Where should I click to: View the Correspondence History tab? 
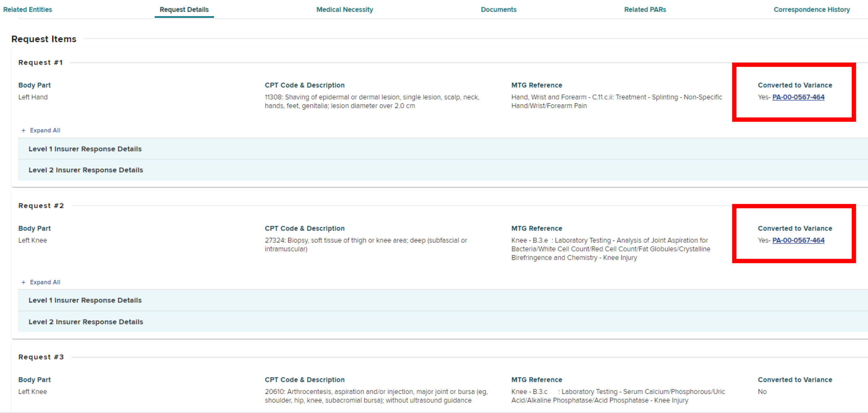(x=811, y=9)
